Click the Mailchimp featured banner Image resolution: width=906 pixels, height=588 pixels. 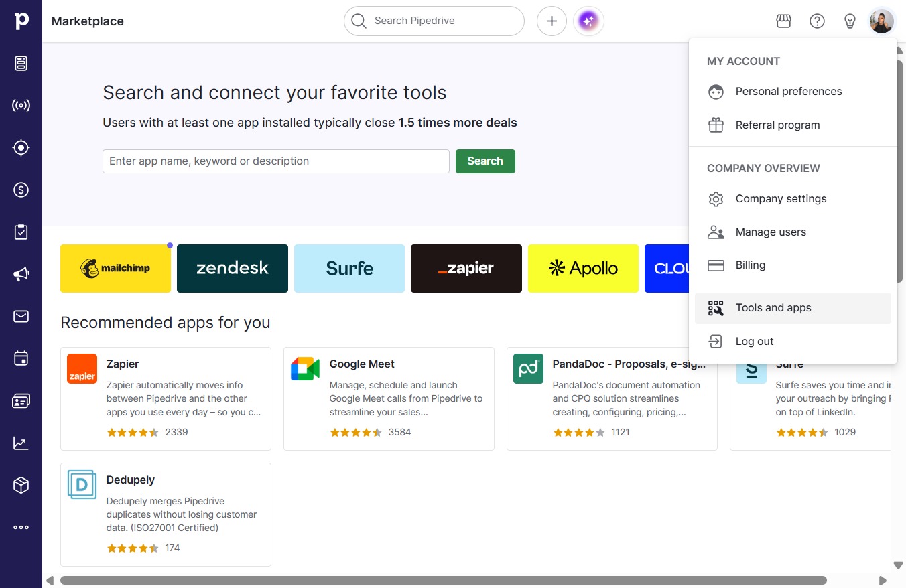click(x=115, y=269)
